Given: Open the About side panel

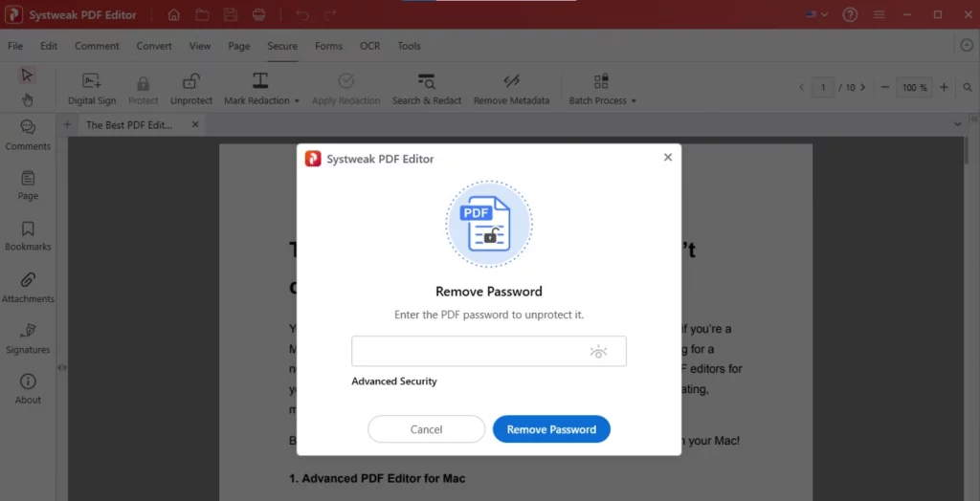Looking at the screenshot, I should 28,389.
